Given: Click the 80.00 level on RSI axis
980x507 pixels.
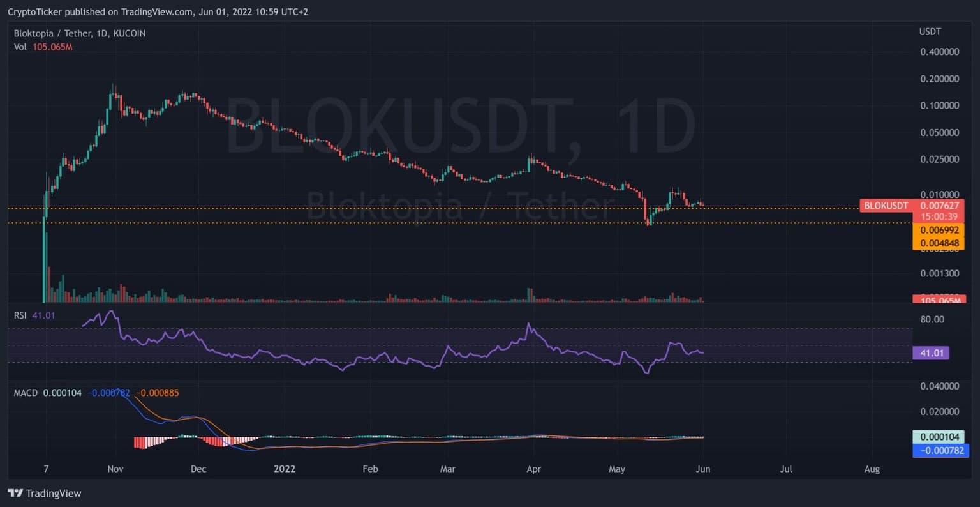Looking at the screenshot, I should click(933, 319).
